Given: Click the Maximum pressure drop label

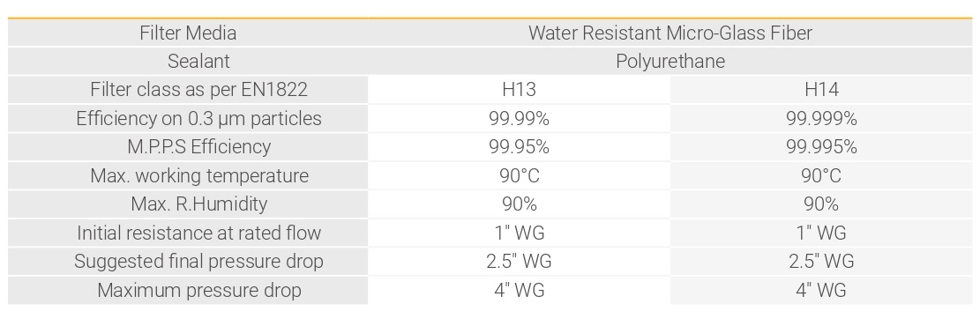Looking at the screenshot, I should [x=198, y=291].
